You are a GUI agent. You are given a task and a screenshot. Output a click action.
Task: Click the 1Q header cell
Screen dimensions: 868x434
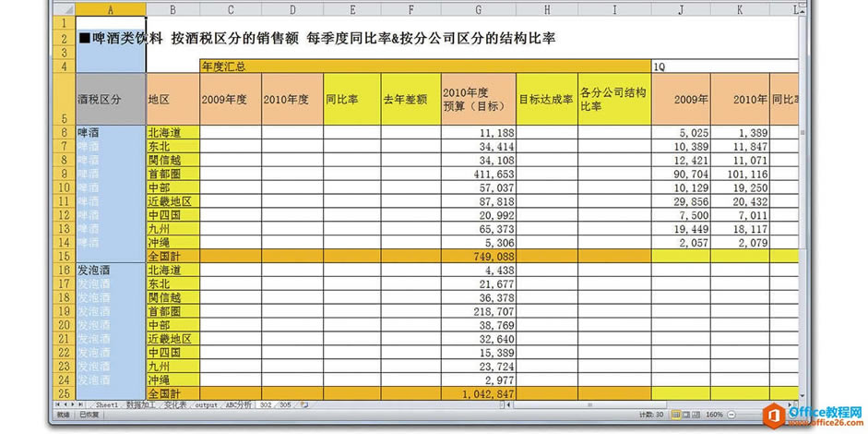(725, 66)
